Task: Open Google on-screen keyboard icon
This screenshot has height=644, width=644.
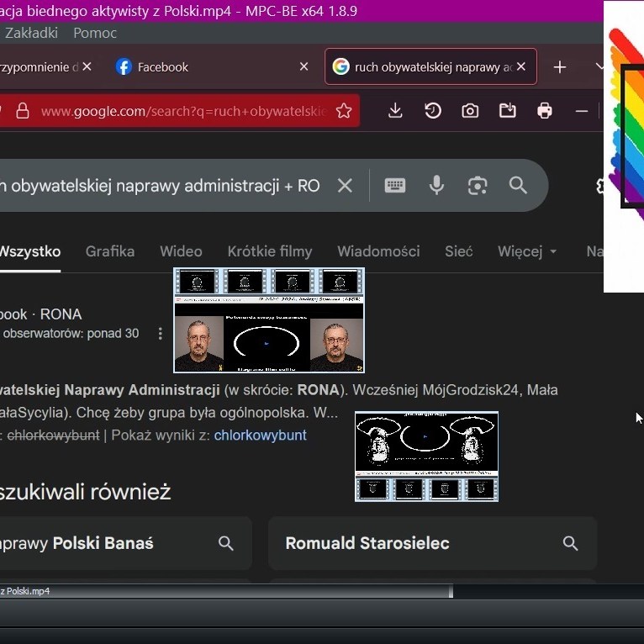Action: point(395,186)
